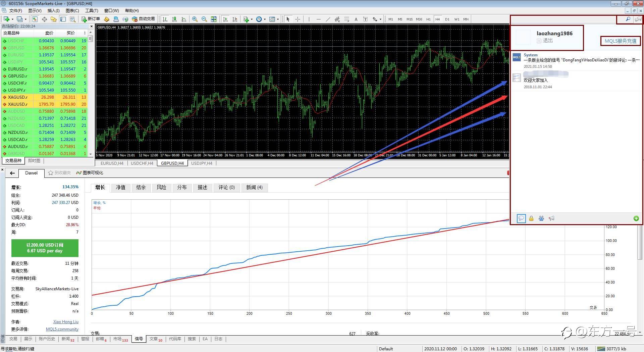Switch to the EURUSD,H4 chart tab
644x352 pixels.
[x=112, y=163]
